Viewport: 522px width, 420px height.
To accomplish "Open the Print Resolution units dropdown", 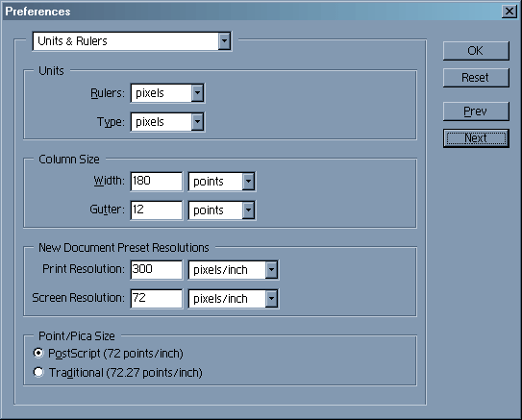I will pos(233,270).
